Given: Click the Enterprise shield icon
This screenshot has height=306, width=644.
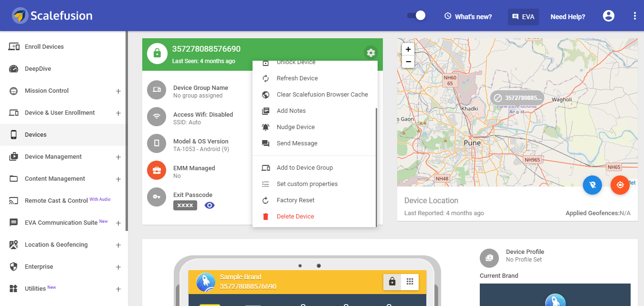Looking at the screenshot, I should point(14,267).
